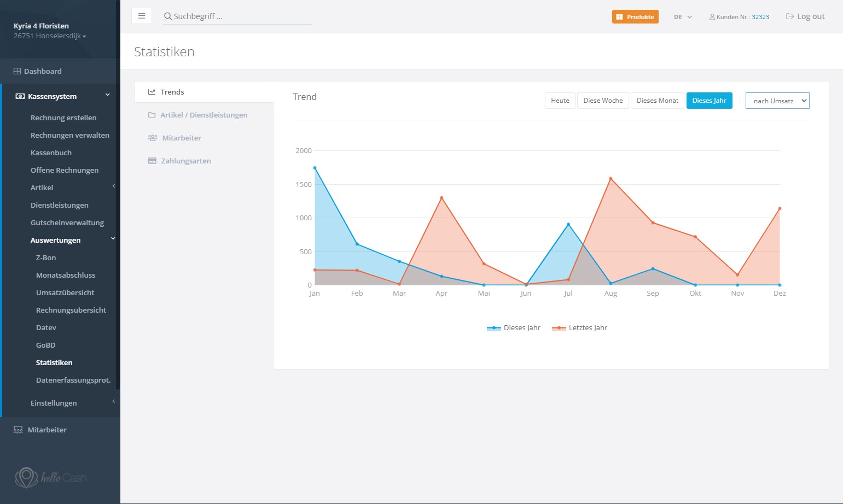The image size is (843, 504).
Task: Open Dienstleistungen menu item
Action: pyautogui.click(x=60, y=205)
